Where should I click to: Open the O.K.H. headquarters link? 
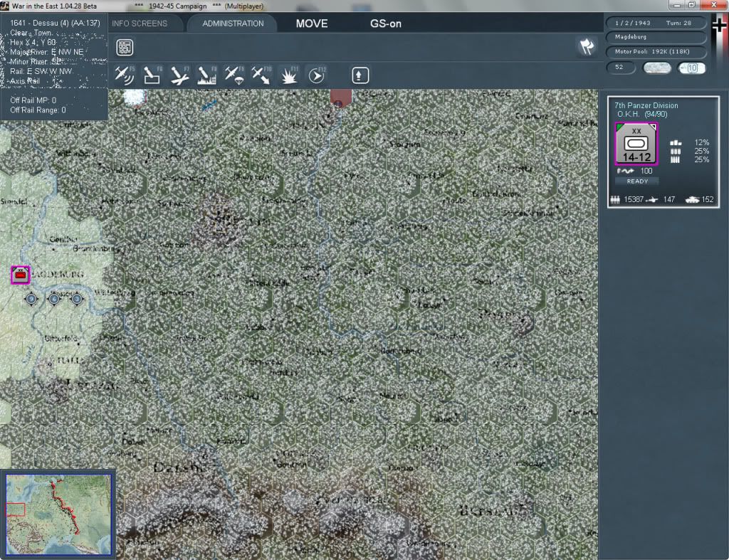(x=629, y=115)
